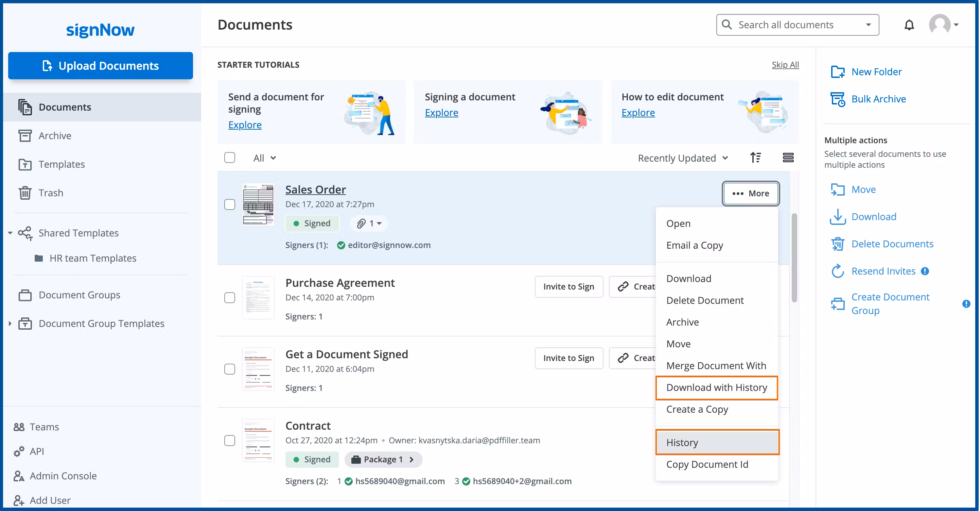The width and height of the screenshot is (980, 511).
Task: Open the Recently Updated sort dropdown
Action: (x=683, y=158)
